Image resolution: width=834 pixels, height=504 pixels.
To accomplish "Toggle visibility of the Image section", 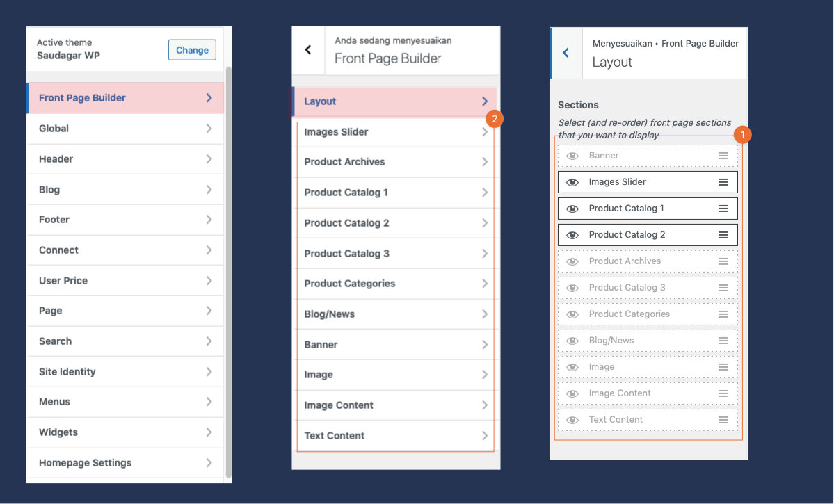I will (572, 366).
